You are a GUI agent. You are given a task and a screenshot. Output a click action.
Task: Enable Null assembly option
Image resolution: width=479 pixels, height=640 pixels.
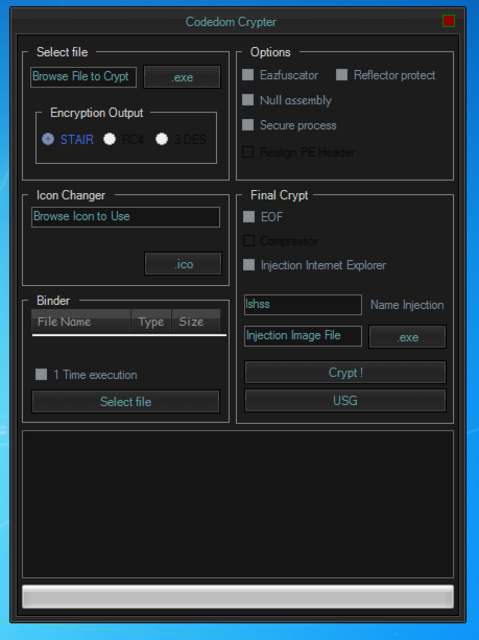click(248, 100)
